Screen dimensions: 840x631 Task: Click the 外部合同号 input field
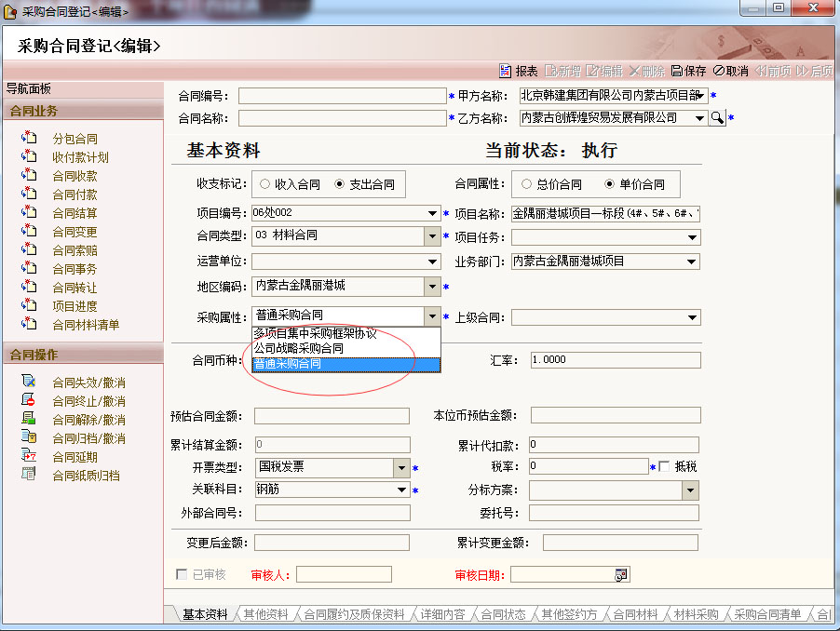coord(332,513)
